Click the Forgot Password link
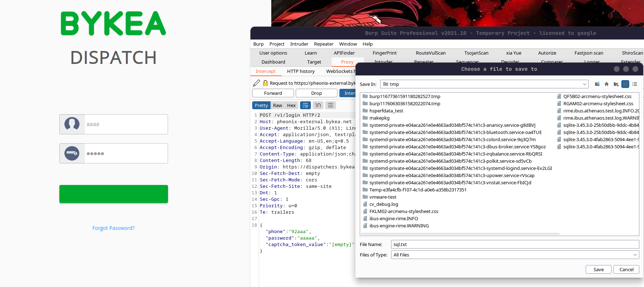The image size is (644, 287). click(x=114, y=228)
